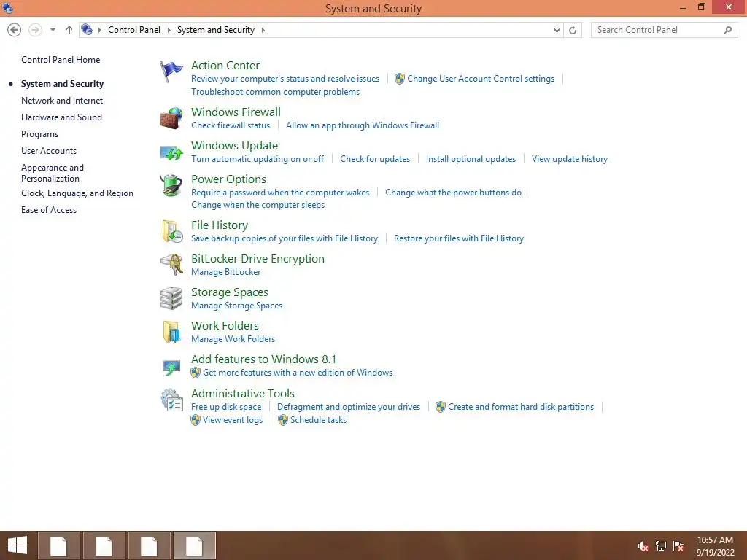Click the Action Center flag tray icon
This screenshot has width=747, height=560.
(678, 545)
